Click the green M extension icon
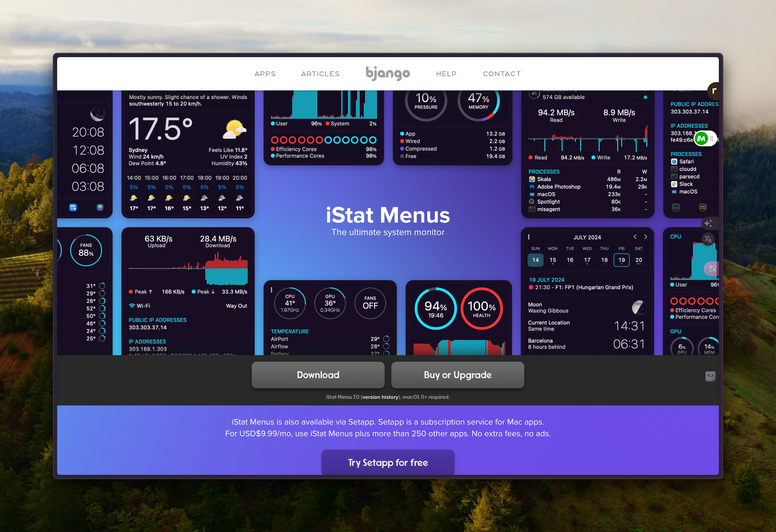 701,138
